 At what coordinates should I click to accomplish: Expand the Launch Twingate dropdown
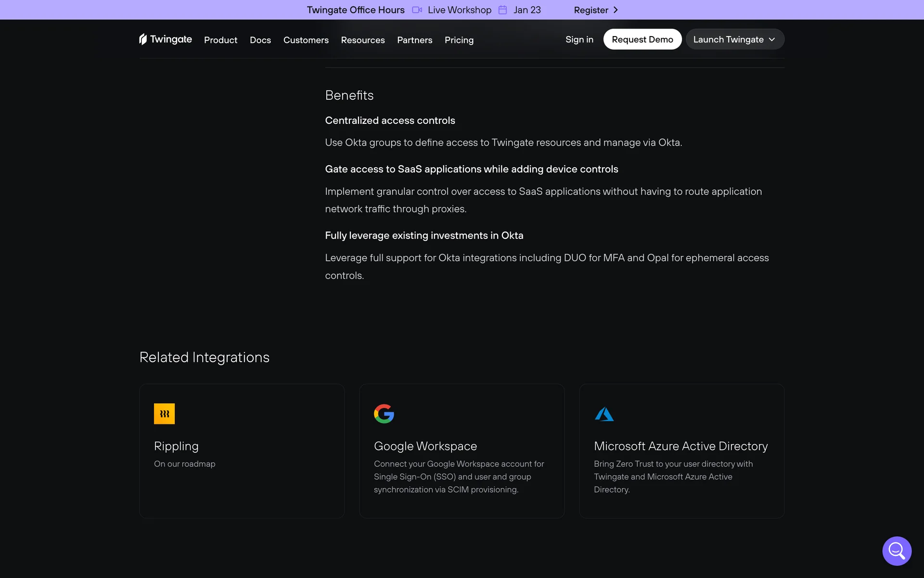point(734,39)
